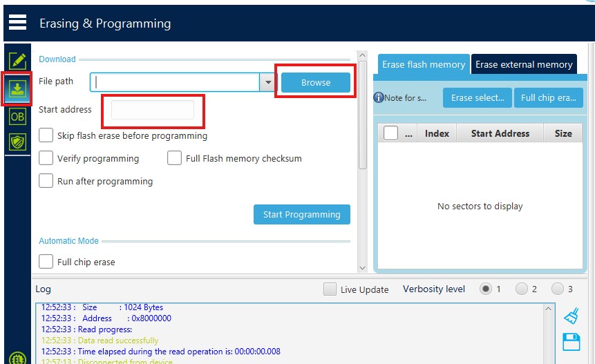
Task: Open the external loader (EL) icon
Action: pyautogui.click(x=17, y=358)
